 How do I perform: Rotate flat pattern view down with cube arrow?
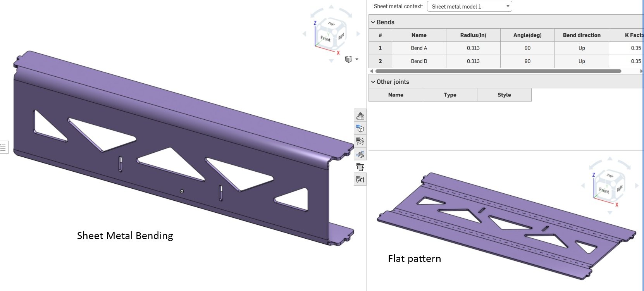click(610, 212)
